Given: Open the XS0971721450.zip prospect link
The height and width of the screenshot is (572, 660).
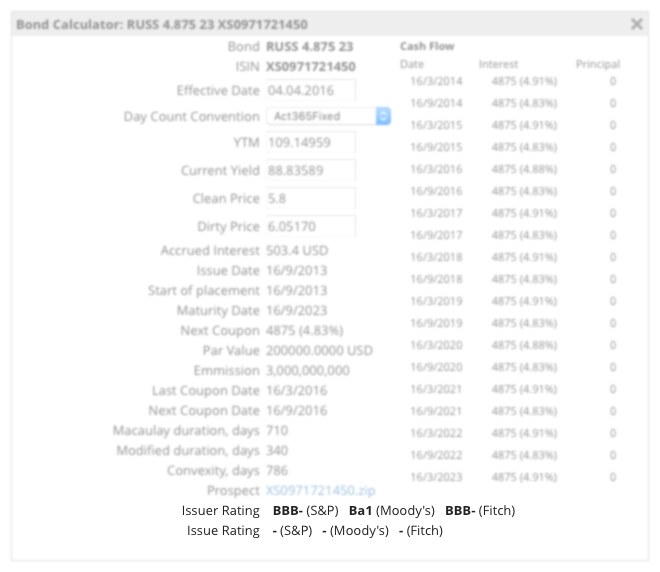Looking at the screenshot, I should 320,490.
